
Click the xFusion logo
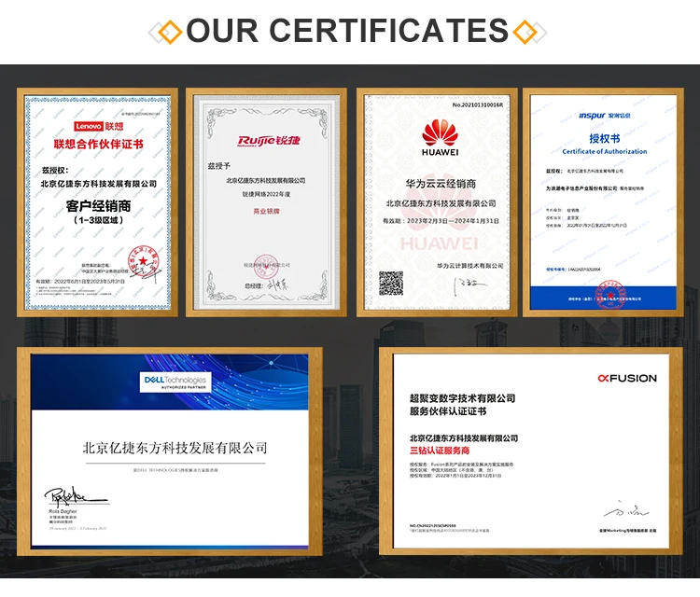click(627, 378)
